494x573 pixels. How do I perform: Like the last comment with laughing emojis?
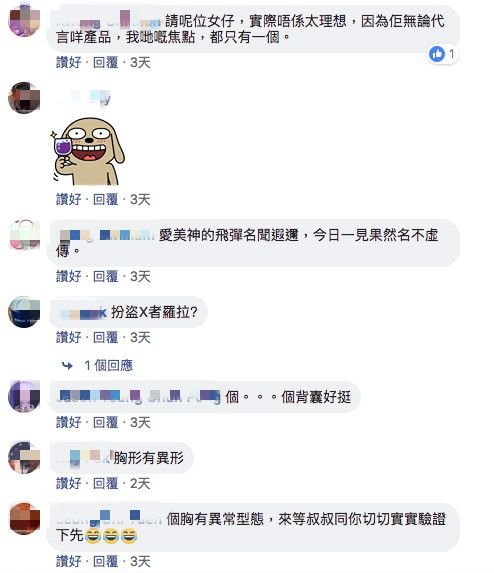tap(68, 561)
